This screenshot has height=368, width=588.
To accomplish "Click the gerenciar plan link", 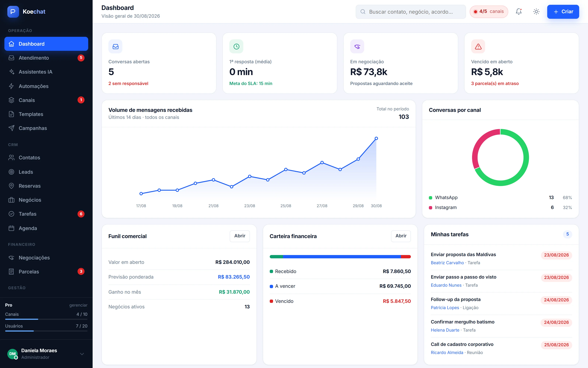I will 78,305.
